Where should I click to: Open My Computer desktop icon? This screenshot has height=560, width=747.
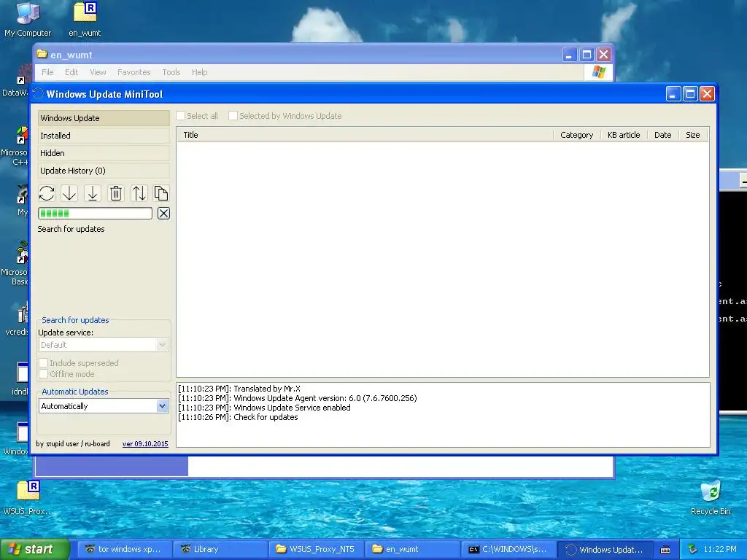[28, 19]
